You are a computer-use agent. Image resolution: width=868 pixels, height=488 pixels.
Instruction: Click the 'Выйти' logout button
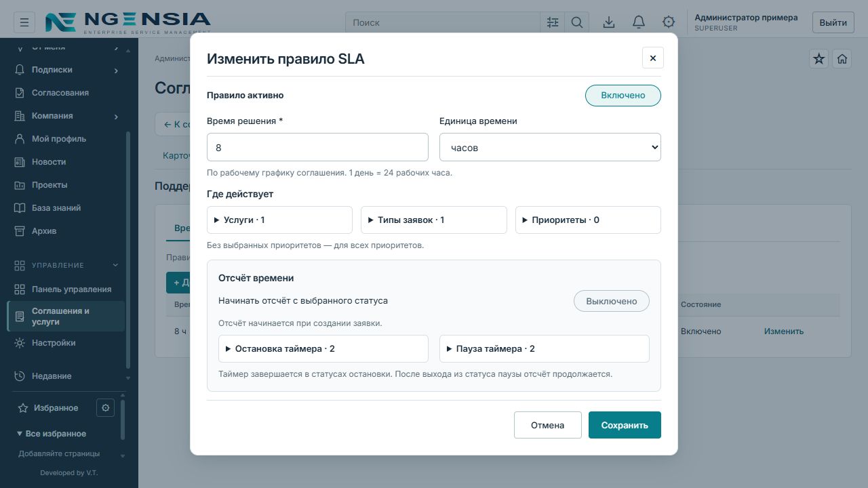(833, 22)
